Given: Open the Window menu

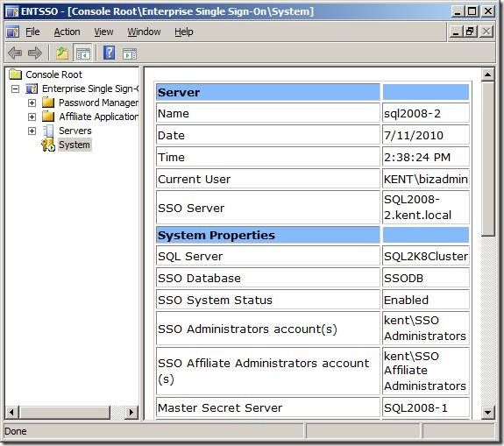Looking at the screenshot, I should tap(144, 32).
